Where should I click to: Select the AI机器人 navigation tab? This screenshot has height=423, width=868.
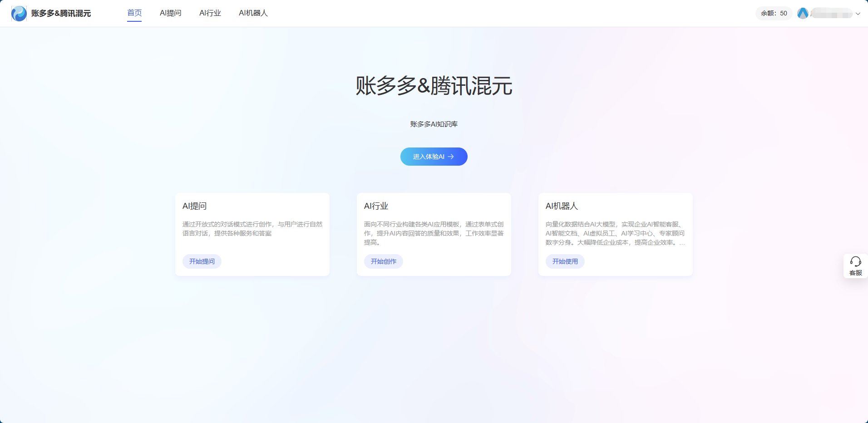pyautogui.click(x=253, y=13)
